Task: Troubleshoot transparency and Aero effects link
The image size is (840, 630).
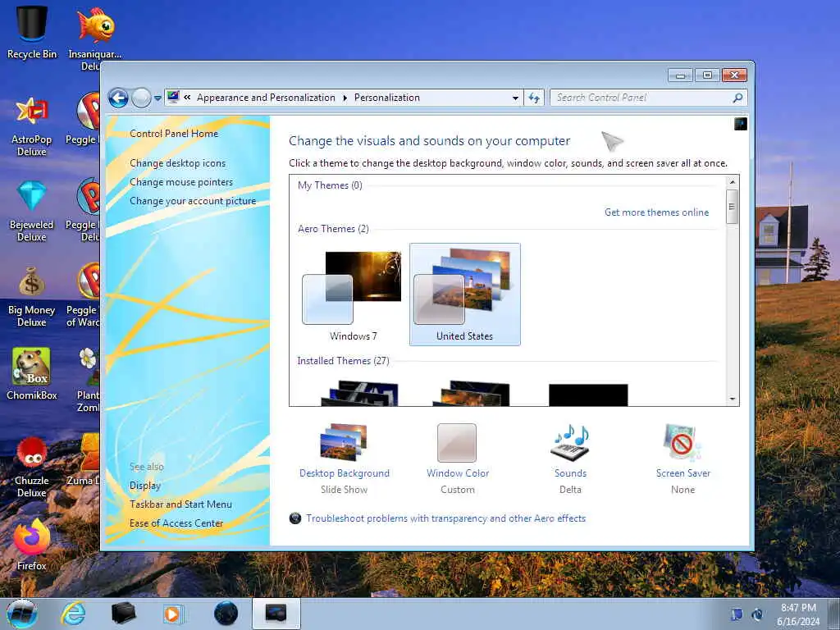Action: pyautogui.click(x=445, y=518)
